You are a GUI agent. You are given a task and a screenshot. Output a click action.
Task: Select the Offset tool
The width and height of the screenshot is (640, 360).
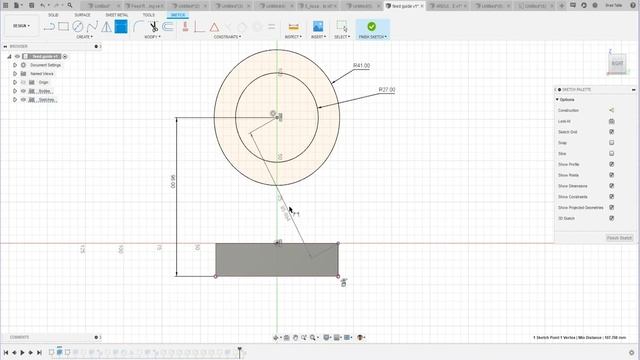tap(167, 27)
